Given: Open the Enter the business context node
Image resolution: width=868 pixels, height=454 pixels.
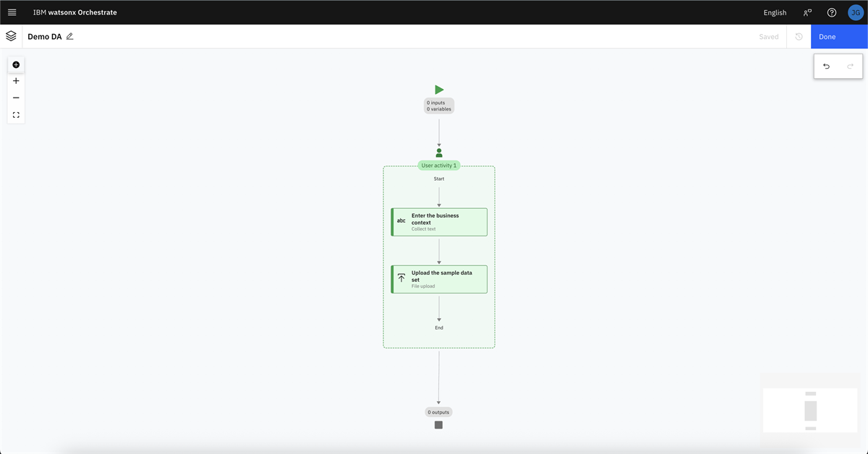Looking at the screenshot, I should point(439,222).
